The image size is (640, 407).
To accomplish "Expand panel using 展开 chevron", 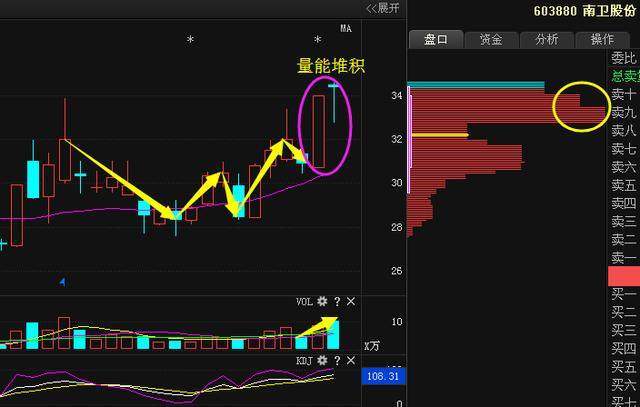I will click(x=382, y=8).
